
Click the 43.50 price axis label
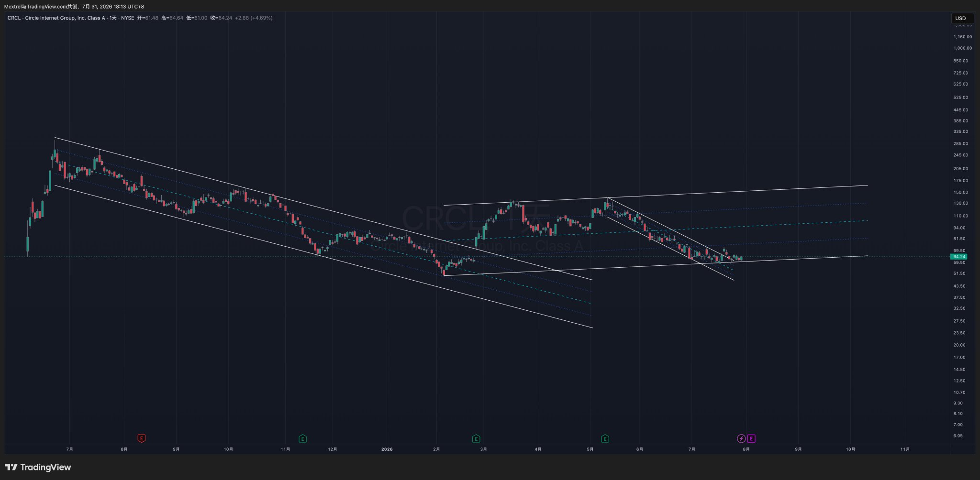pos(959,286)
